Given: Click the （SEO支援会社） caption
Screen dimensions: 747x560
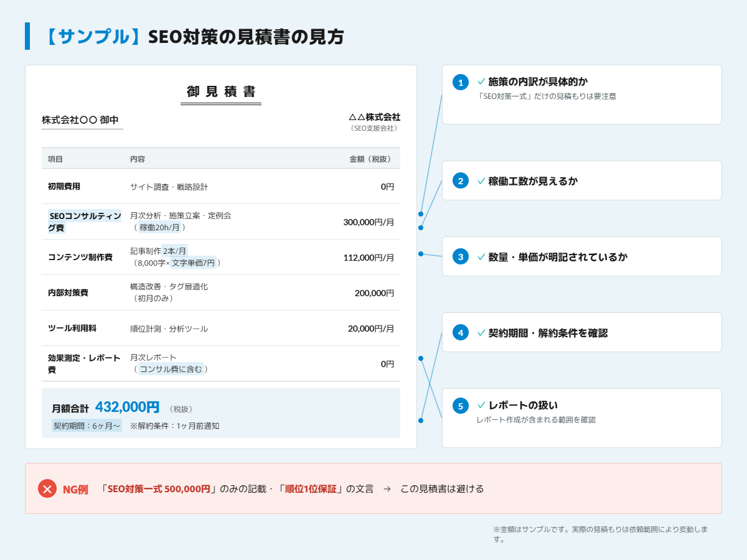Looking at the screenshot, I should [x=374, y=128].
